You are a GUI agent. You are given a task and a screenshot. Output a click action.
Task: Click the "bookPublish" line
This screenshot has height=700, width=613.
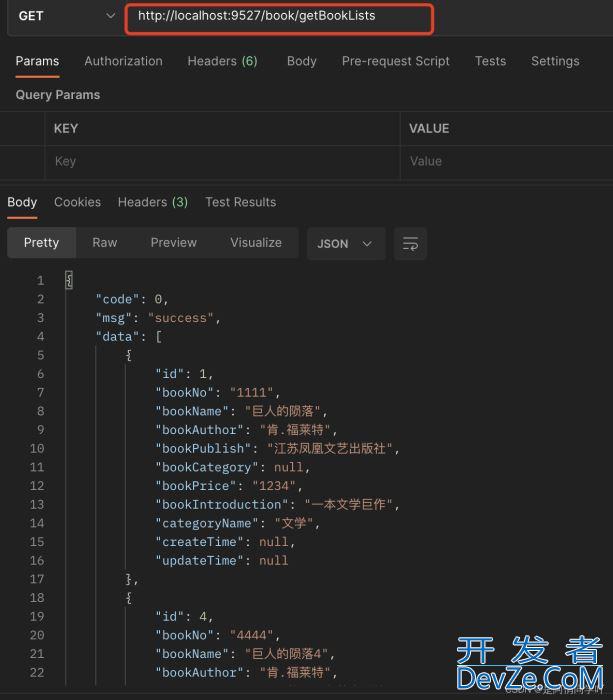[277, 449]
